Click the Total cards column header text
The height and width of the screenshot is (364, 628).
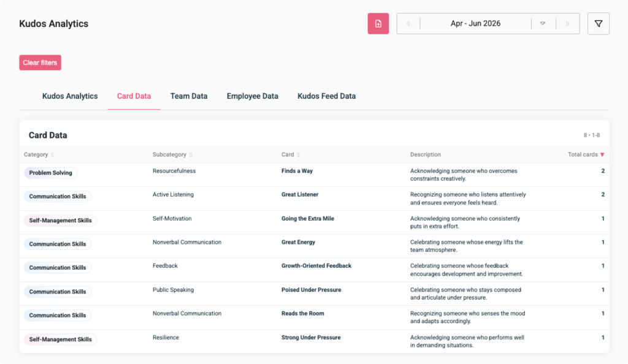coord(583,154)
